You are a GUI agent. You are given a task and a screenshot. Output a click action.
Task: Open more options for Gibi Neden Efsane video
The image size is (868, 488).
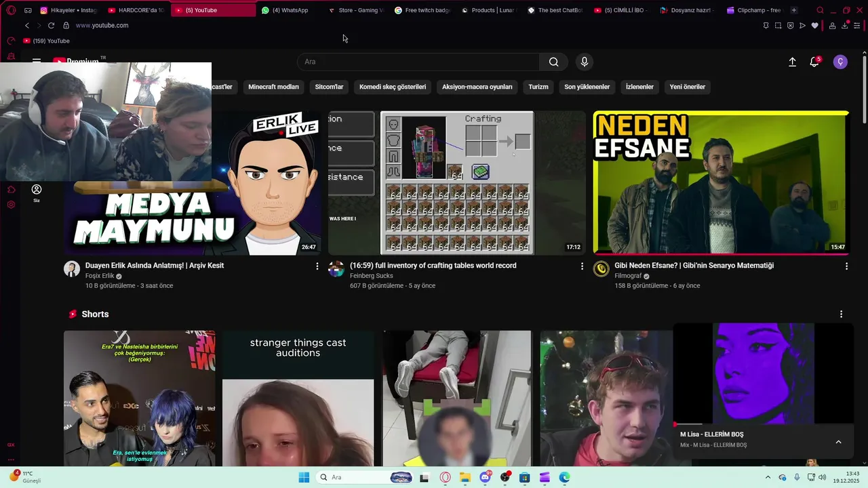pyautogui.click(x=846, y=266)
